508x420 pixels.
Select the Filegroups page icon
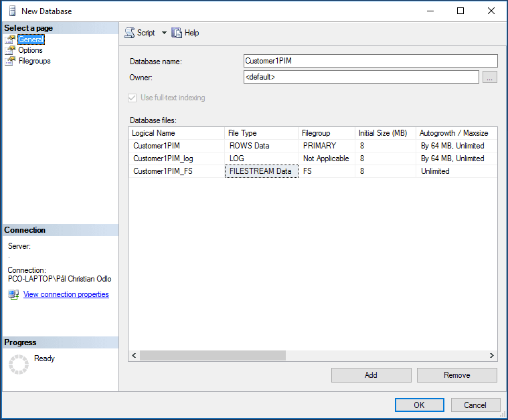click(10, 61)
